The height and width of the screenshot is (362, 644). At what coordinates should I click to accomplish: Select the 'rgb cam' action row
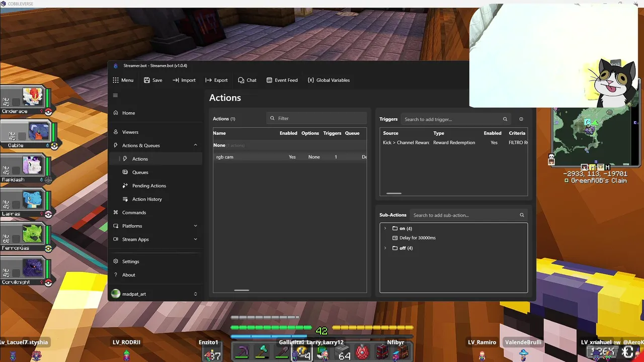tap(290, 157)
